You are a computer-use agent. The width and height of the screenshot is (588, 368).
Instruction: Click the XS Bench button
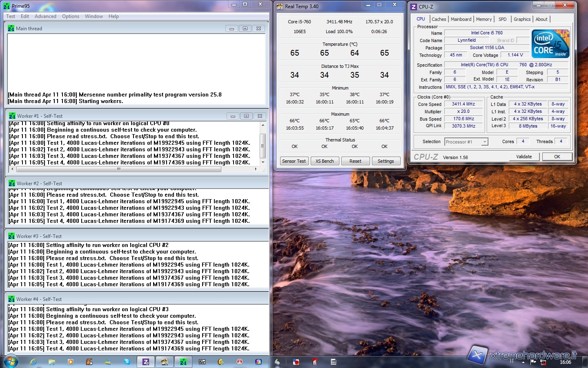point(325,161)
